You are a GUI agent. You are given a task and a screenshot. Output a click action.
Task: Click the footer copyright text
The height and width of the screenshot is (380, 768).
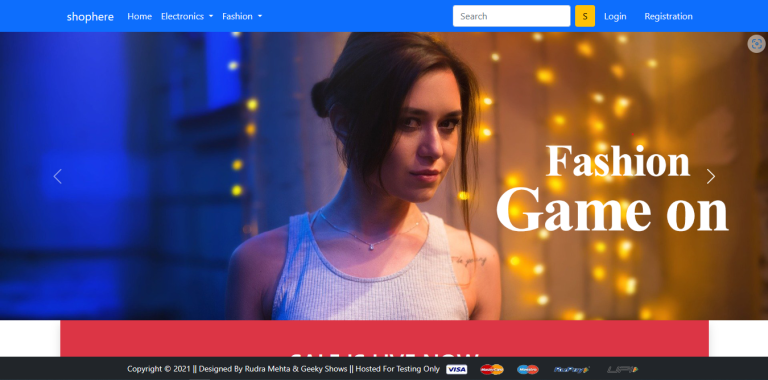pos(283,369)
